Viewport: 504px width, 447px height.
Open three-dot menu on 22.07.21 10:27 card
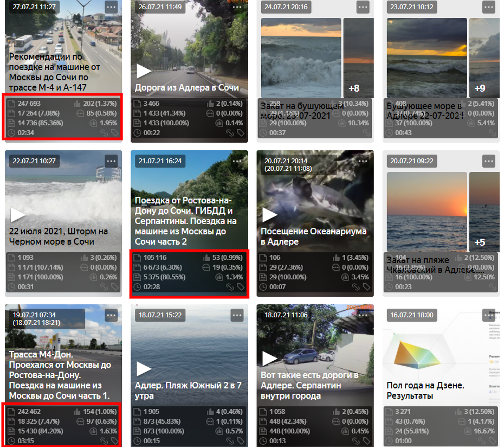(x=111, y=161)
